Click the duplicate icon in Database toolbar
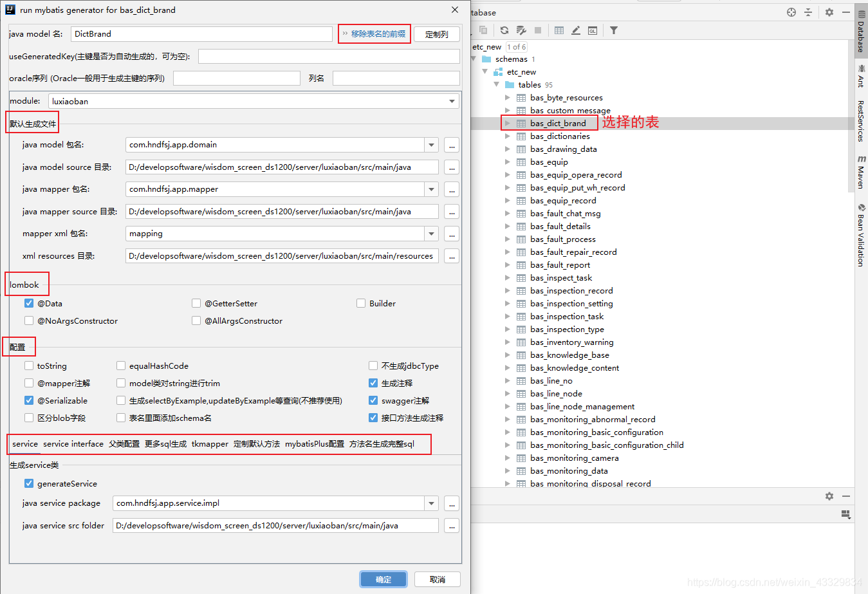Viewport: 868px width, 594px height. [x=483, y=30]
